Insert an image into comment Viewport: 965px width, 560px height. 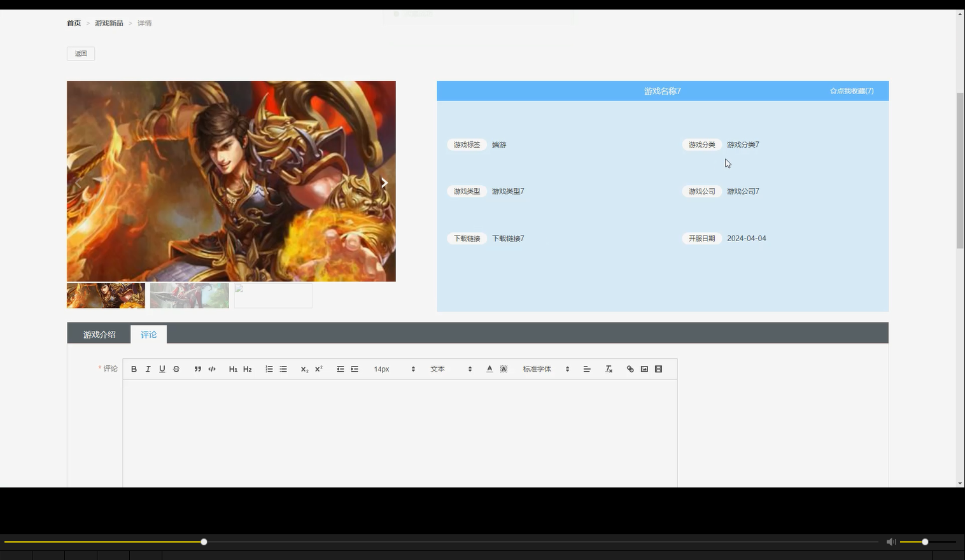644,369
